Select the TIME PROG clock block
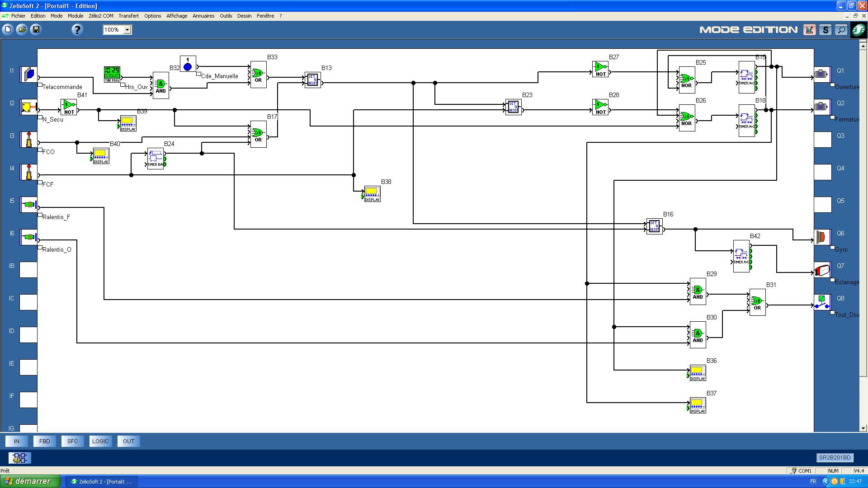Viewport: 868px width, 488px height. pos(112,75)
